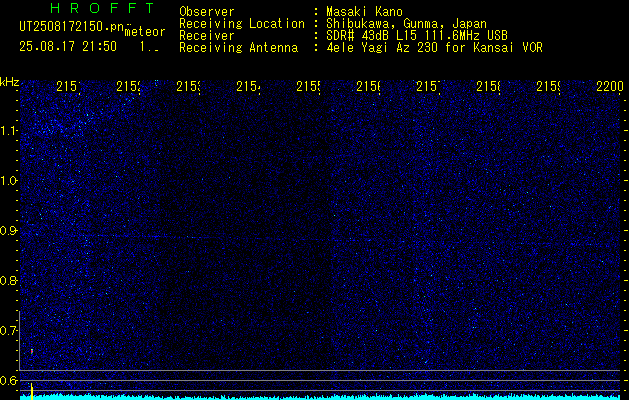Click the red meteor echo blip near 0.65 kHz
This screenshot has height=400, width=629.
pyautogui.click(x=32, y=351)
